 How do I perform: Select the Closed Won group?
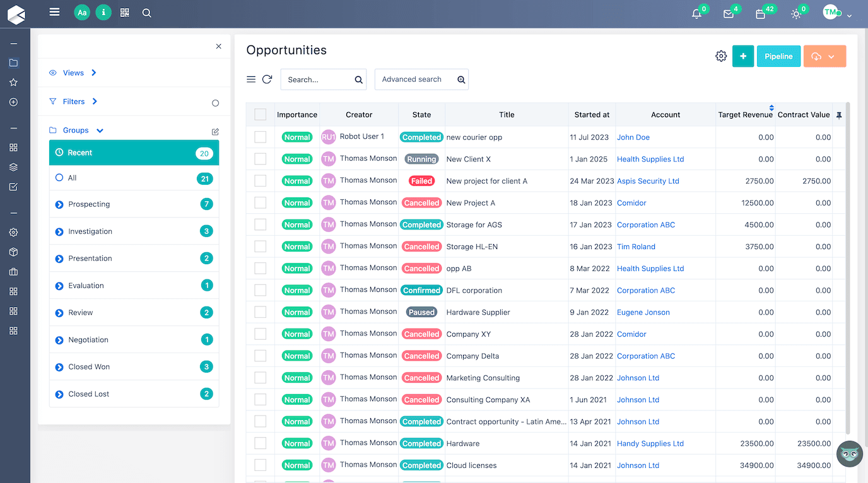pos(89,367)
